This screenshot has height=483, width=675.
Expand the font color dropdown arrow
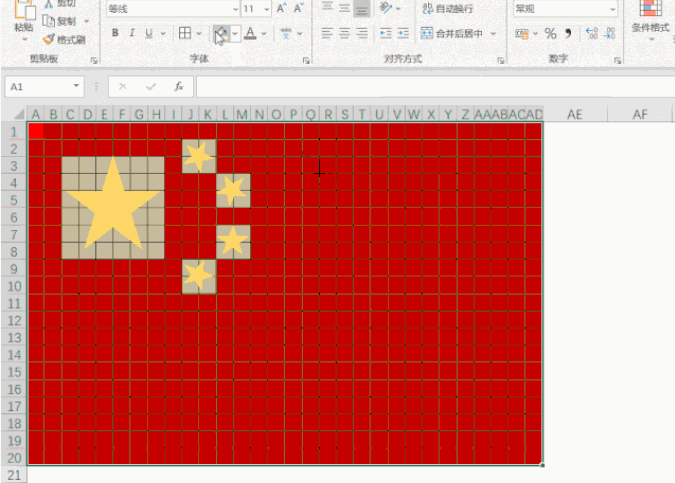[264, 33]
